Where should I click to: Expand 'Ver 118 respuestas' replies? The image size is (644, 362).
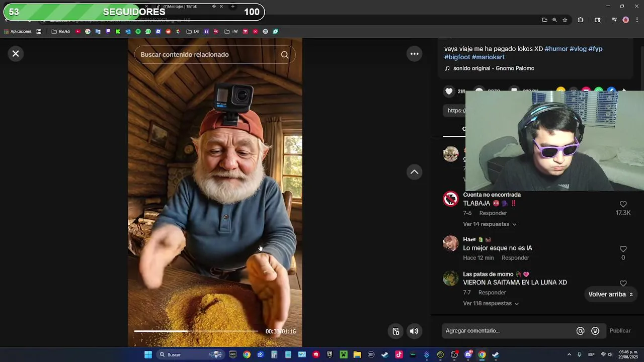click(491, 304)
